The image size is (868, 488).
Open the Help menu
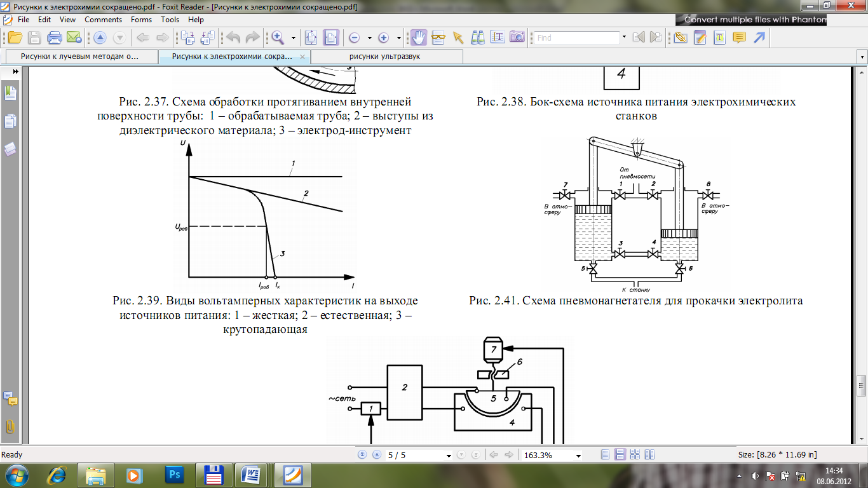point(196,20)
